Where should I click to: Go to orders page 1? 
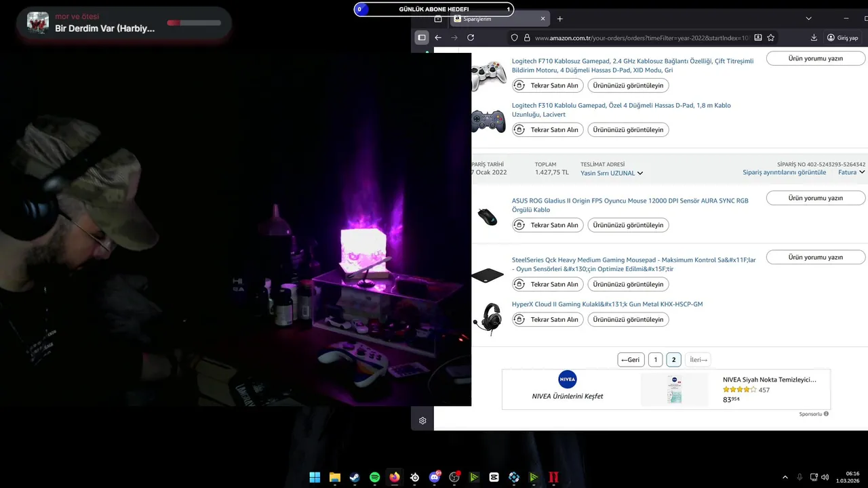point(655,360)
